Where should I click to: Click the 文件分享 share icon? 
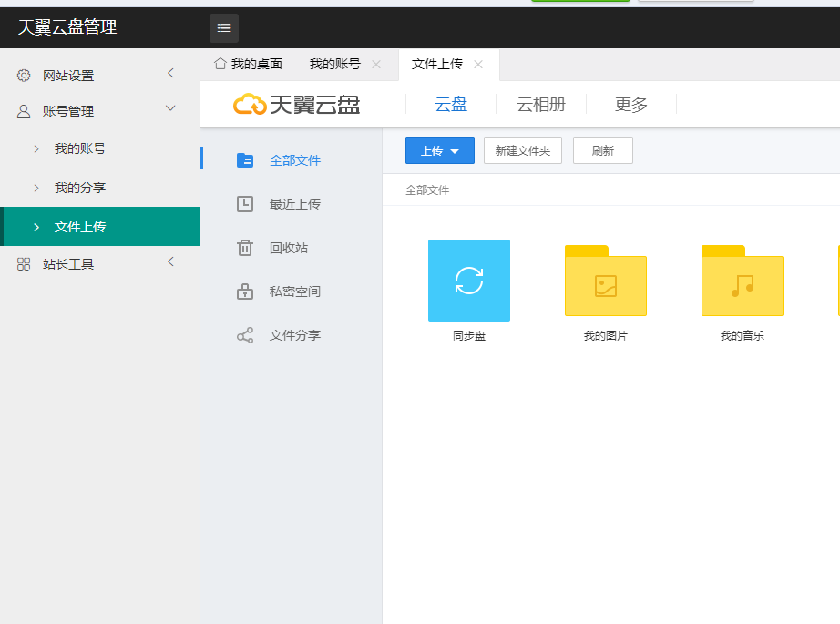(245, 335)
